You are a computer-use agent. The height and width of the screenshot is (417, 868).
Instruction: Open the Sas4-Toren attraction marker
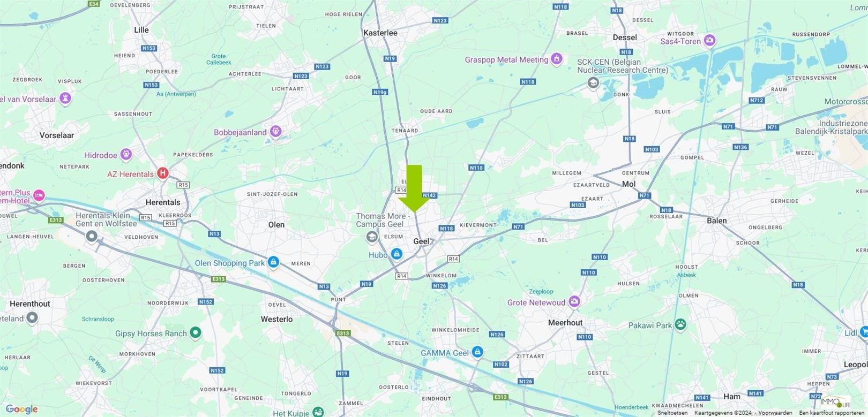click(x=710, y=40)
